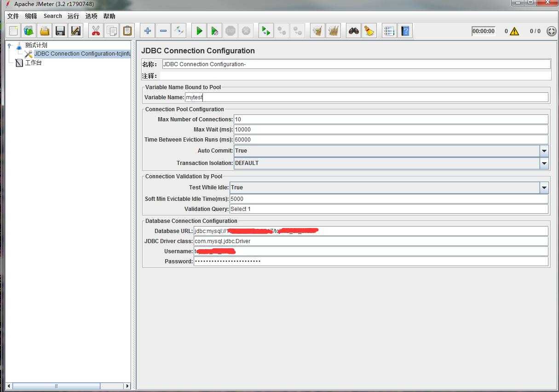
Task: Click the yellow warning triangle error counter
Action: pyautogui.click(x=514, y=31)
